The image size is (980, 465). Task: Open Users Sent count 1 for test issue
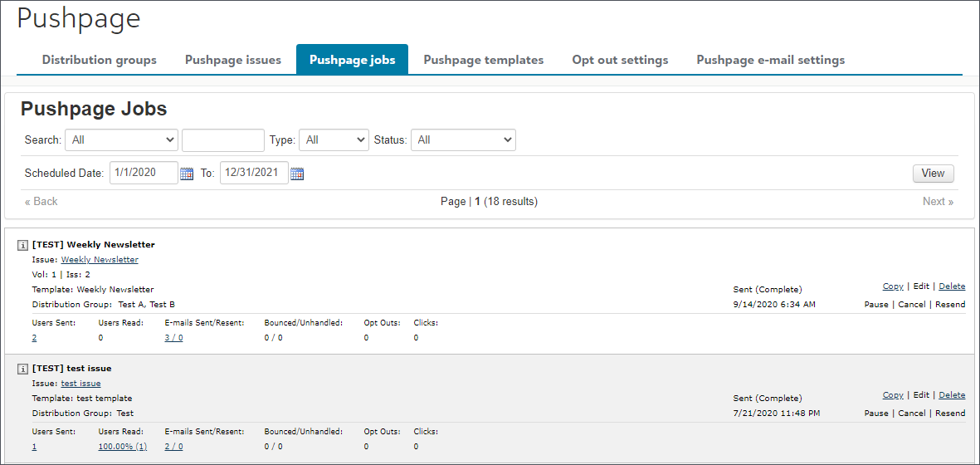coord(34,446)
